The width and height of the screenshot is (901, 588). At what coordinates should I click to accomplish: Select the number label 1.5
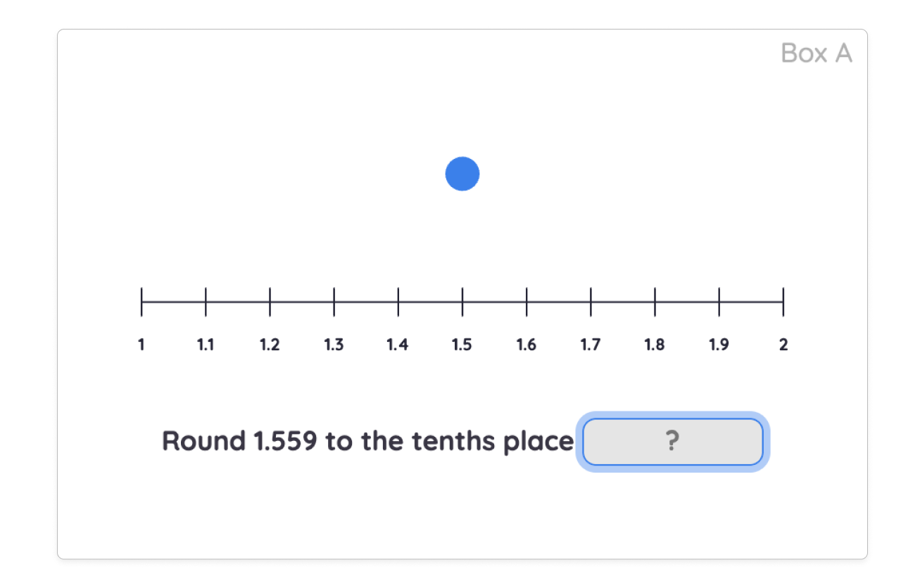[462, 345]
